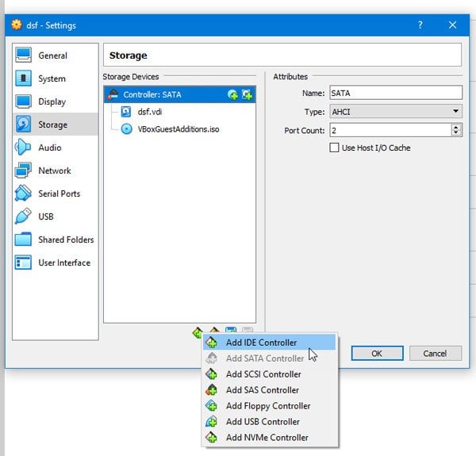Image resolution: width=476 pixels, height=456 pixels.
Task: Open the controller Type dropdown showing AHCI
Action: coord(396,112)
